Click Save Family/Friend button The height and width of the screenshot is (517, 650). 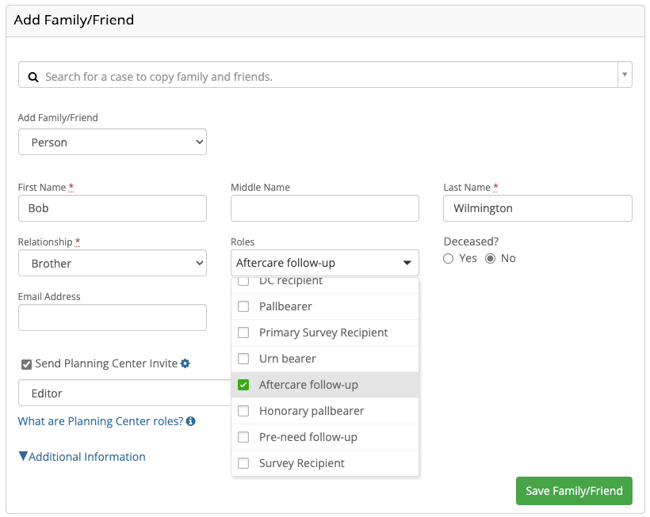574,491
